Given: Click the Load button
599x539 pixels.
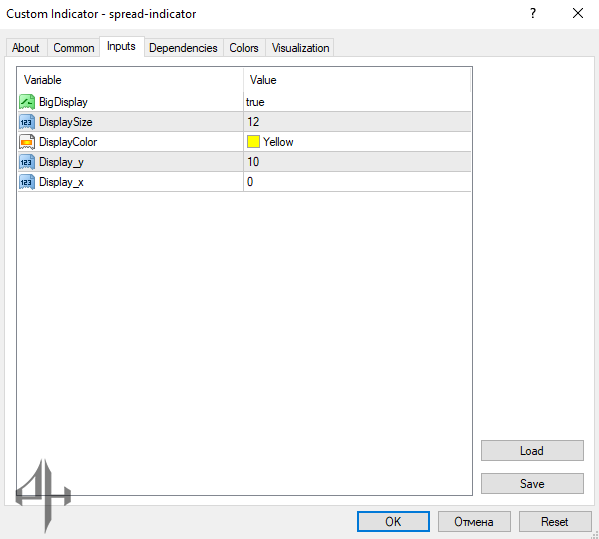Looking at the screenshot, I should point(532,451).
